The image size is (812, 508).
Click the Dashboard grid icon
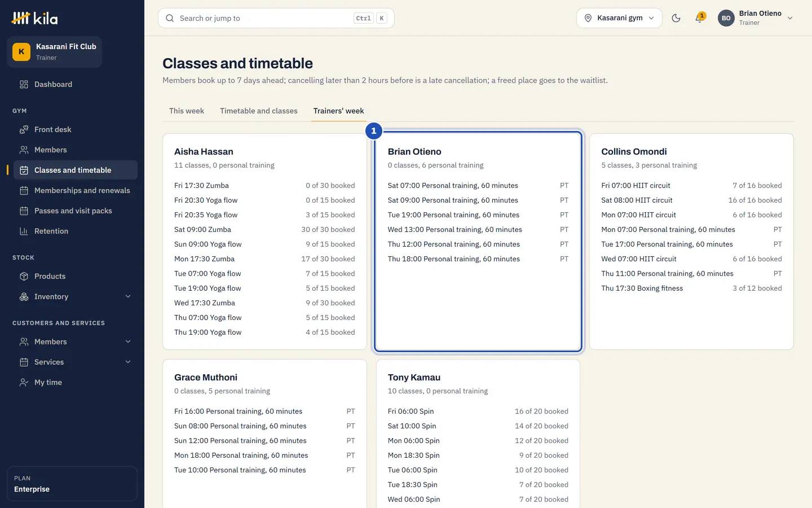pos(24,84)
